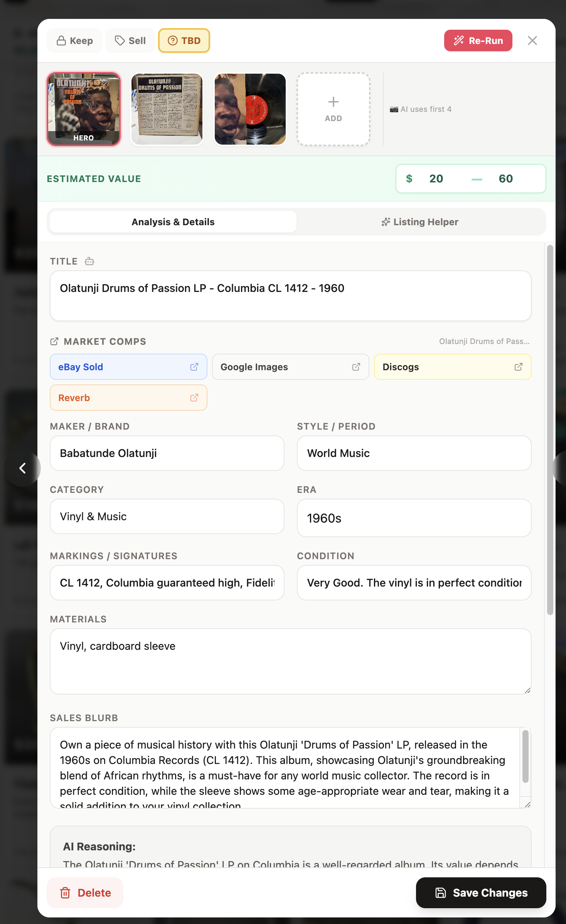
Task: Click the plus ADD photo tile
Action: (333, 109)
